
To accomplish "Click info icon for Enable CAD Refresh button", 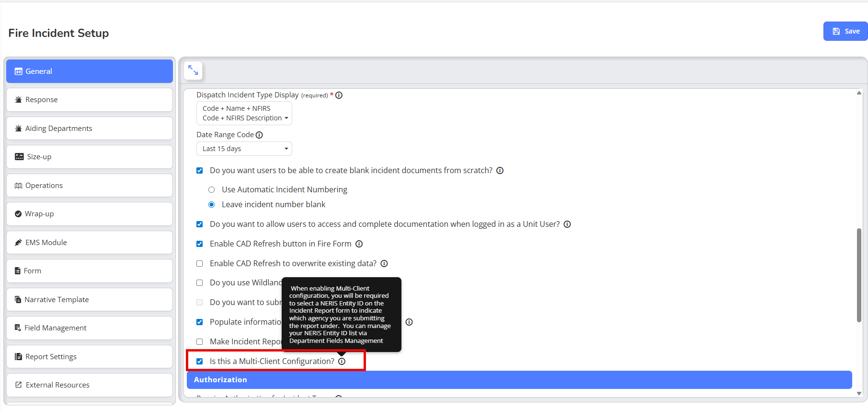I will 359,244.
